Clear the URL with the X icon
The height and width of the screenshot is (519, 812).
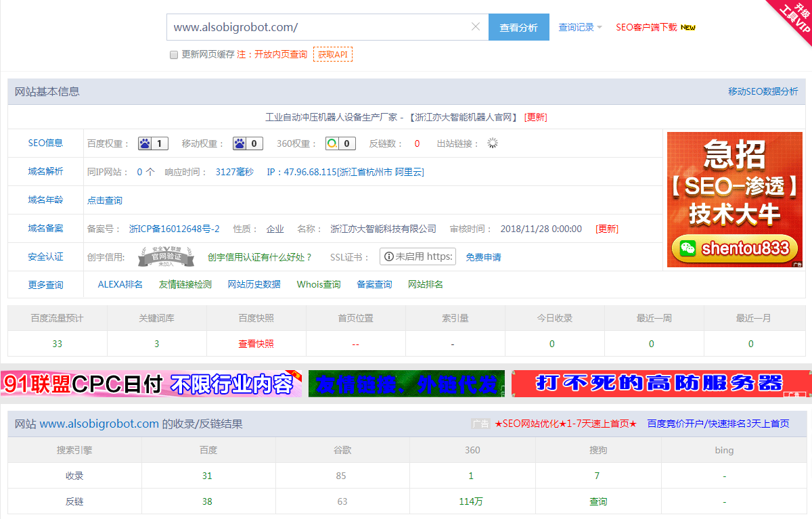pos(475,26)
